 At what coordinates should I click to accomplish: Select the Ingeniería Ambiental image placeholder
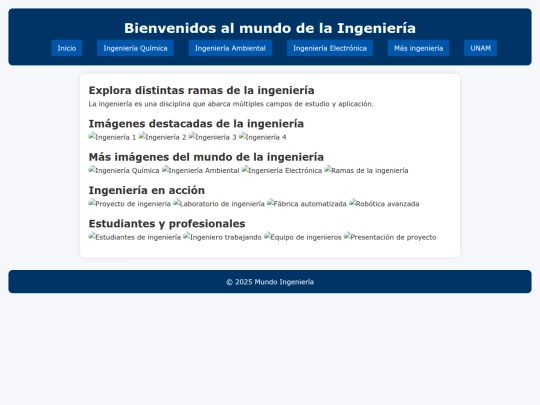[201, 170]
